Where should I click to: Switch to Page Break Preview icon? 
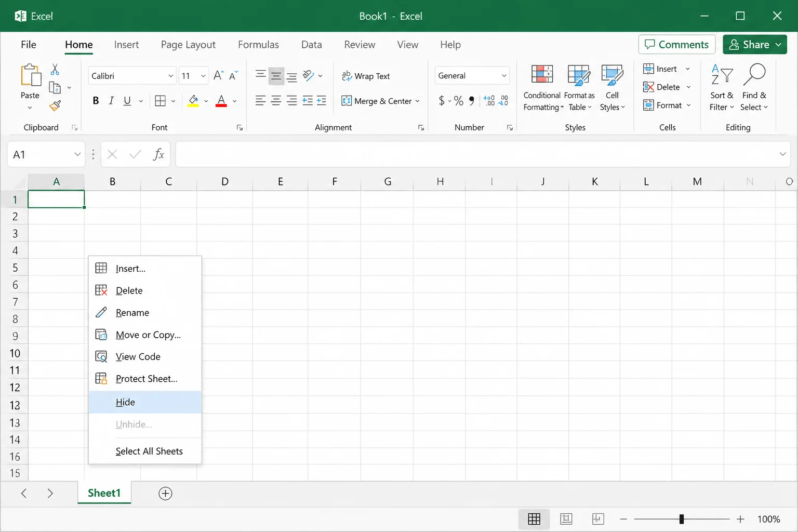[598, 519]
